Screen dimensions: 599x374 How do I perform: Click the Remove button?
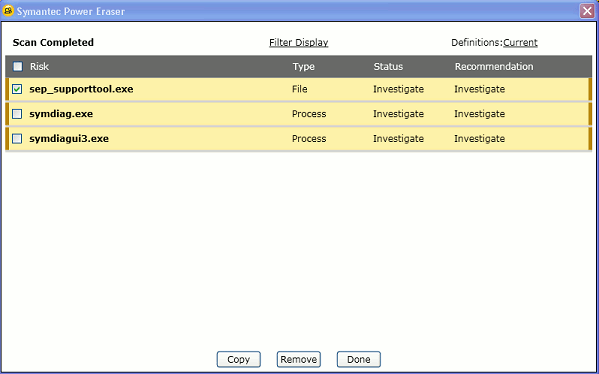[298, 359]
